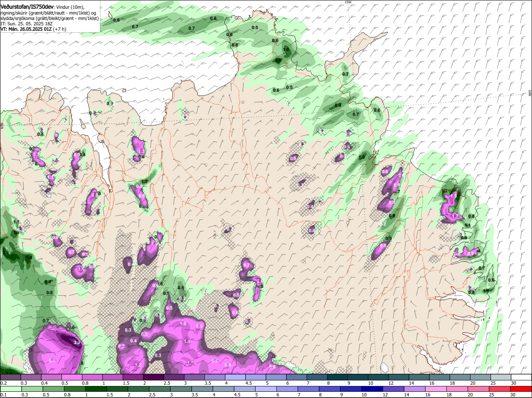Click the "slydda/snjókoma" description line
The image size is (532, 398).
(49, 18)
